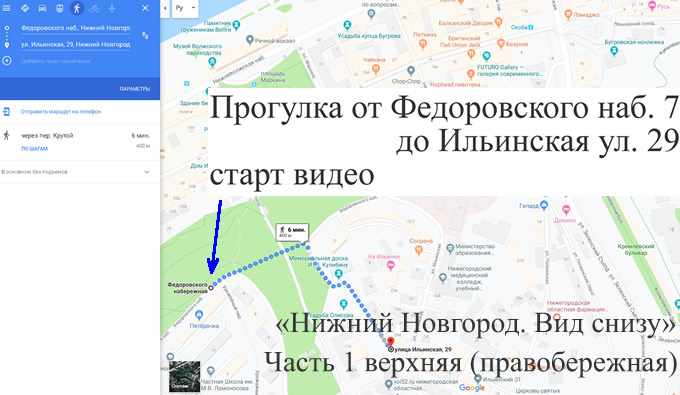The width and height of the screenshot is (680, 395).
Task: Click the Бугровская ночлежка marker
Action: (x=614, y=50)
